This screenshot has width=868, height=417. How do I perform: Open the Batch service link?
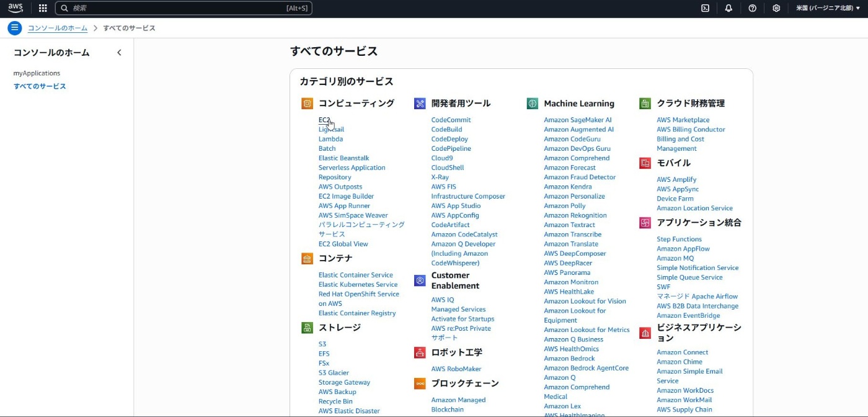point(327,148)
